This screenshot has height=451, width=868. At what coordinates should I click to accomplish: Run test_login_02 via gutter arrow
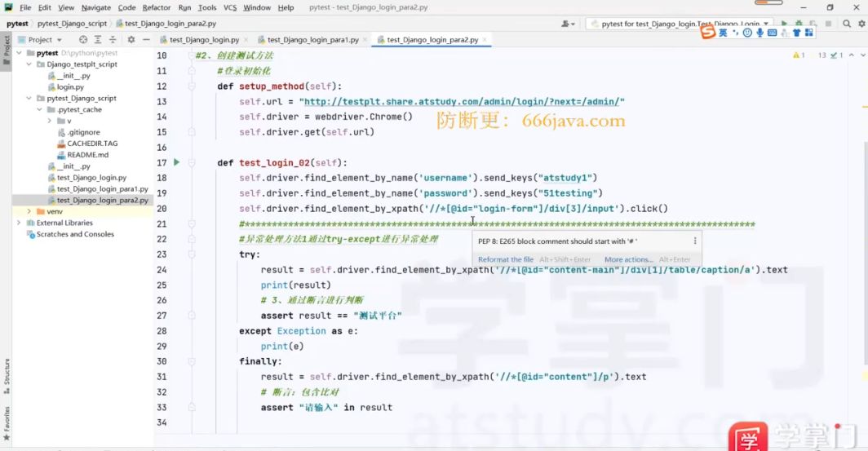click(x=176, y=162)
